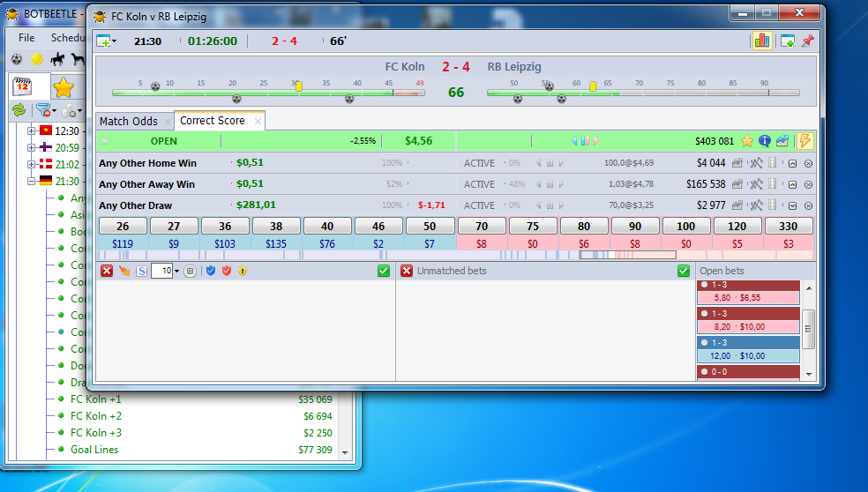
Task: Open ladder grid for Any Other Draw
Action: pyautogui.click(x=773, y=205)
